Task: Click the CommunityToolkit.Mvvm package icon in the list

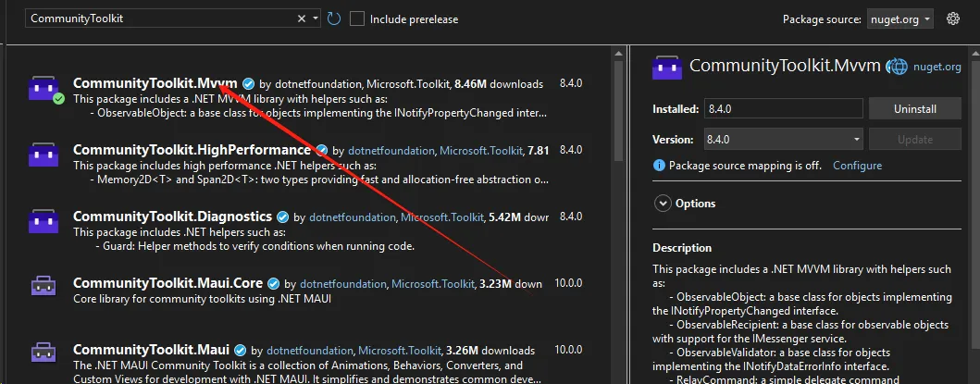Action: tap(43, 88)
